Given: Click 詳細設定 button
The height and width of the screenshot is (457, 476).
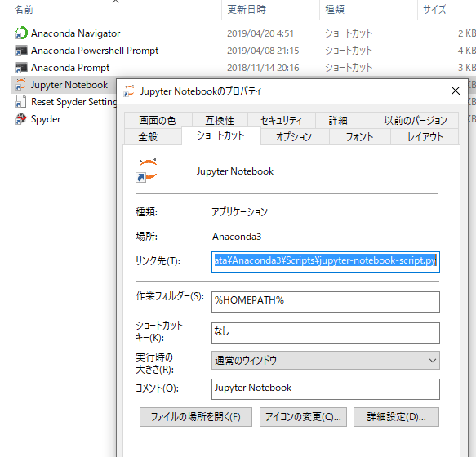Looking at the screenshot, I should pos(396,417).
